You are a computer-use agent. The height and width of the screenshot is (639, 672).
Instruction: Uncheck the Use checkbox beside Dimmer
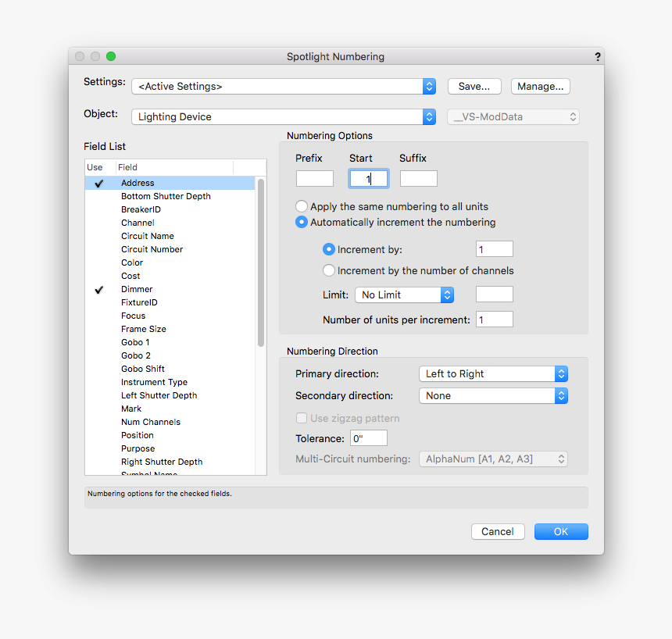coord(98,289)
